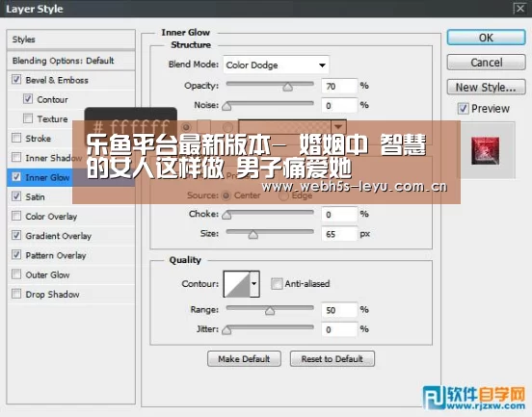Screen dimensions: 532x417
Task: Select the Stroke style label
Action: [x=38, y=139]
